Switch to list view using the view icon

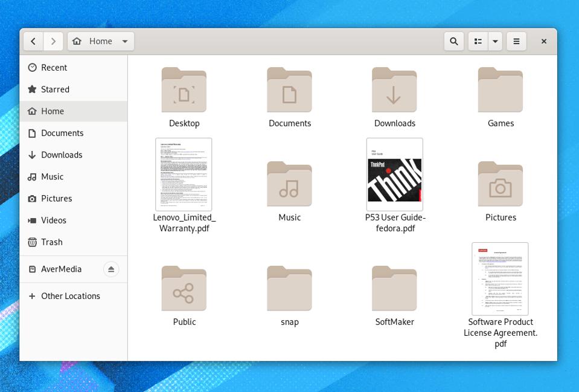pyautogui.click(x=478, y=41)
